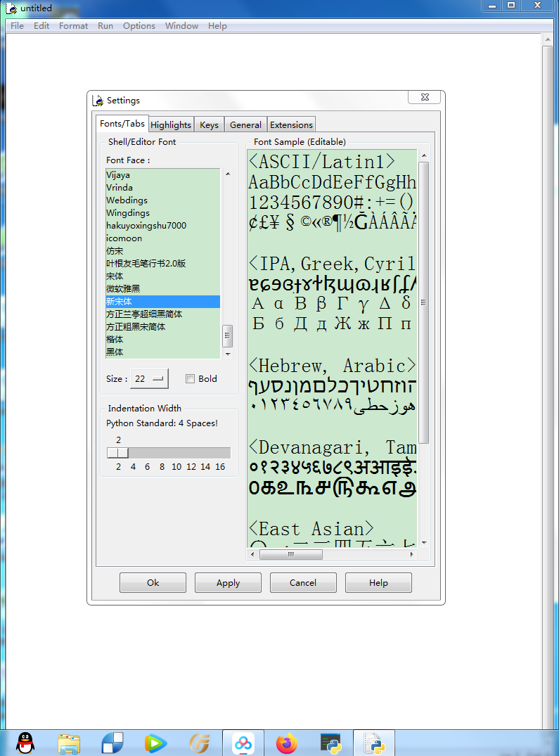Switch to the Highlights tab
Viewport: 559px width, 756px height.
coord(171,124)
